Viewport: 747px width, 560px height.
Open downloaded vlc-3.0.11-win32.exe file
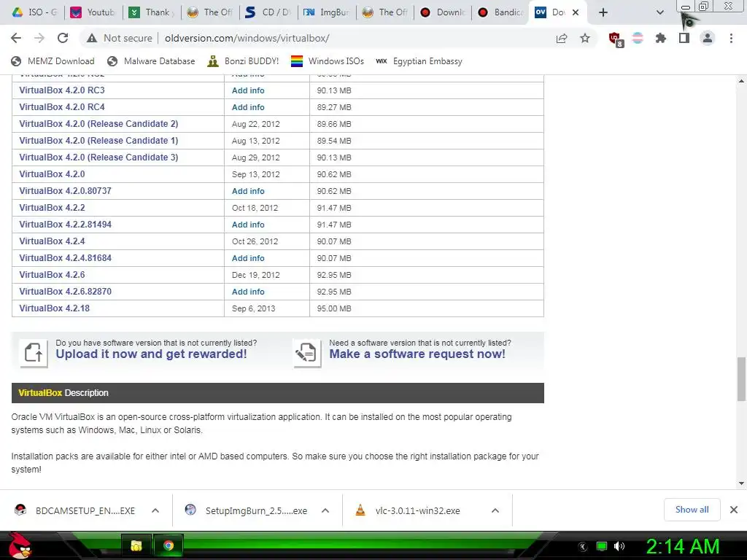(409, 510)
